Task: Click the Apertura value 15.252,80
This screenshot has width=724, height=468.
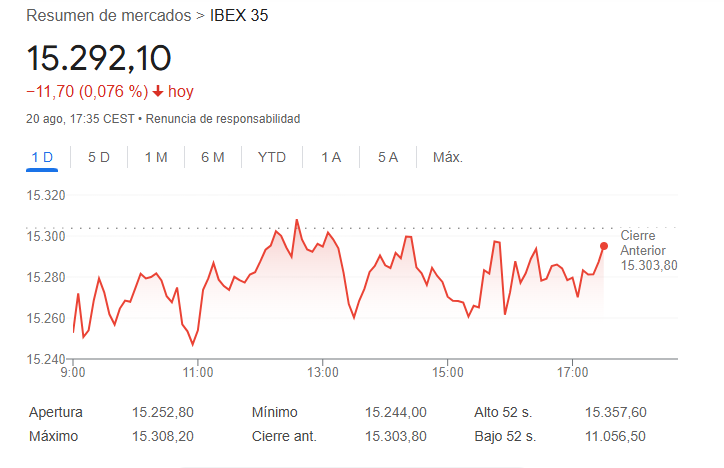Action: pyautogui.click(x=162, y=412)
